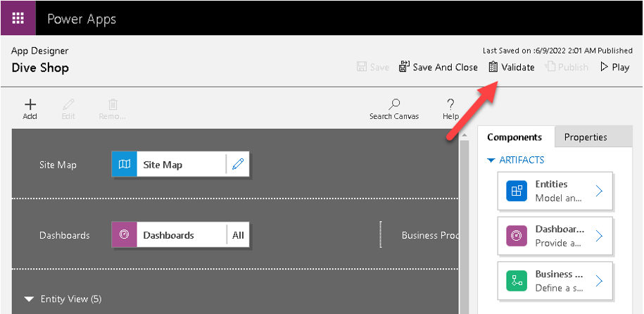Click the Site Map row label on canvas
The width and height of the screenshot is (644, 314).
tap(58, 165)
